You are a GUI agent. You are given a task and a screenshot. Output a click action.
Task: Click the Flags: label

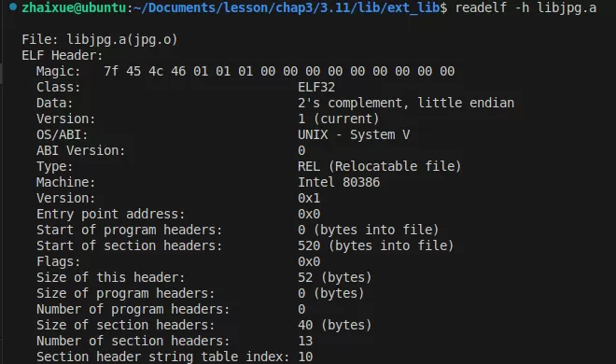coord(58,261)
